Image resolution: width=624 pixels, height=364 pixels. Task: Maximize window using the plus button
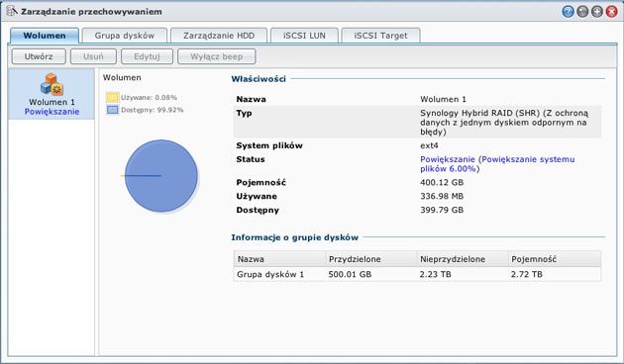[x=597, y=12]
